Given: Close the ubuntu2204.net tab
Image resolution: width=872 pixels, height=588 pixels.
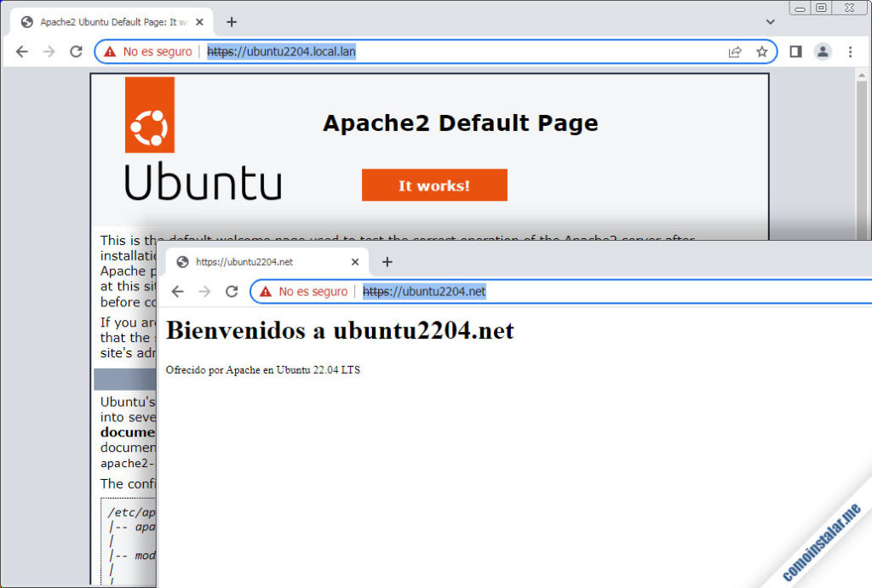Looking at the screenshot, I should (x=355, y=261).
